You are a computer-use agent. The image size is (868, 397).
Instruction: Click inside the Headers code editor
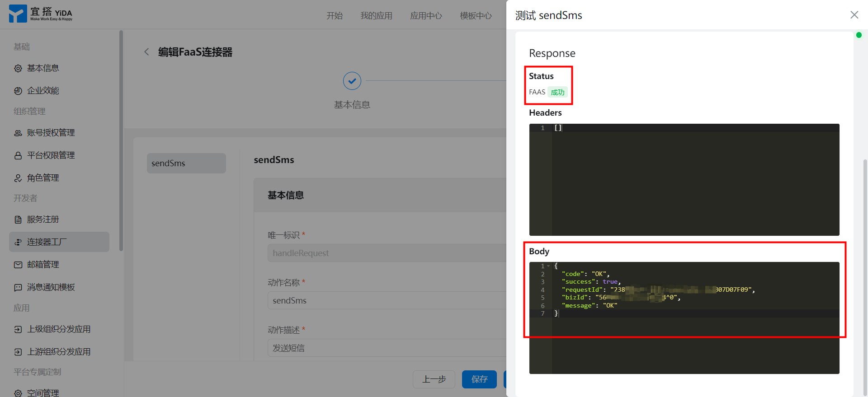pyautogui.click(x=684, y=180)
